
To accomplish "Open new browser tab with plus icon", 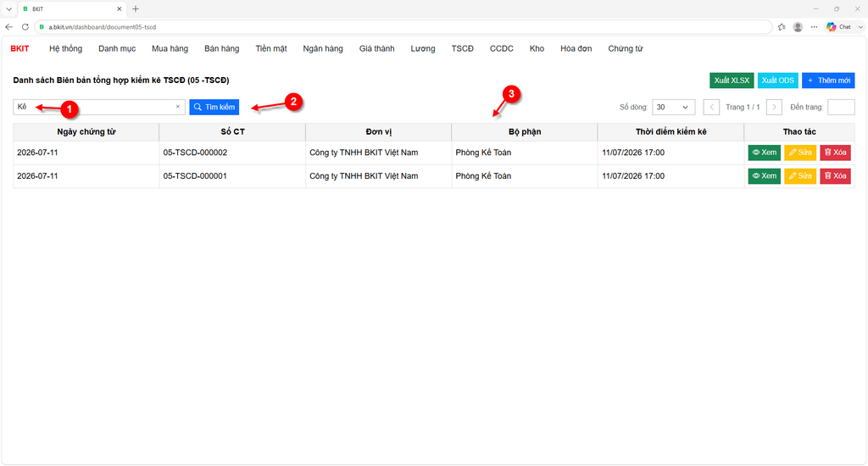I will [136, 8].
